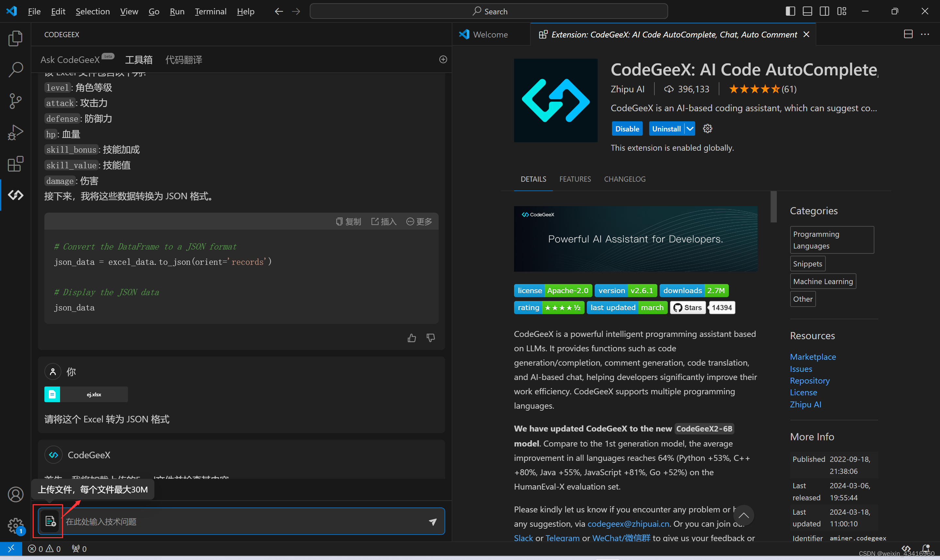This screenshot has width=940, height=560.
Task: Switch to the FEATURES tab
Action: (x=575, y=179)
